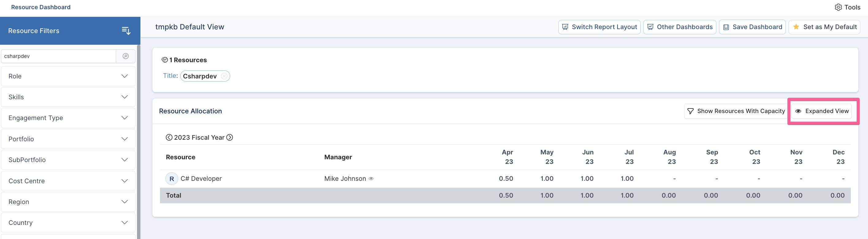Click the R avatar for C# Developer
The image size is (868, 239).
pos(172,179)
